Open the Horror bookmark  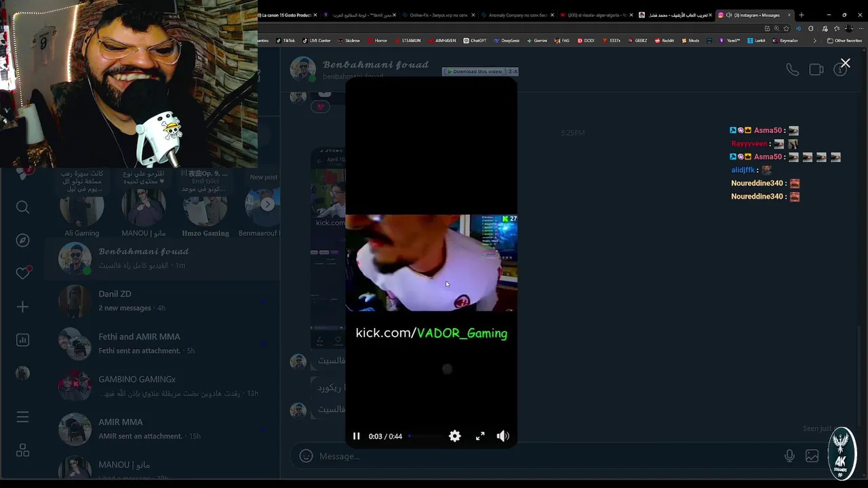[x=376, y=41]
